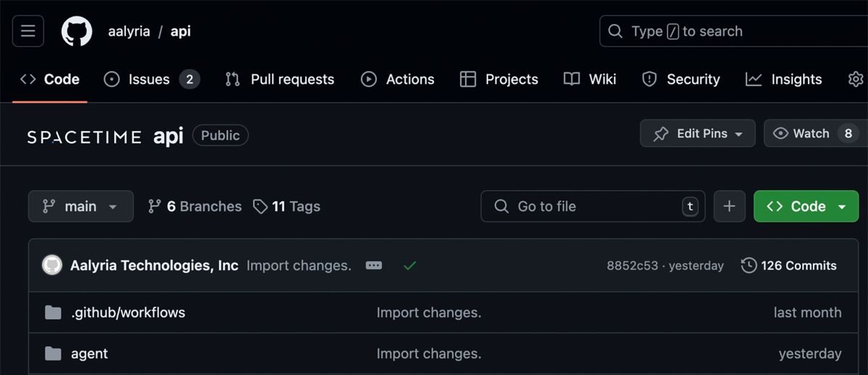Click the GitHub logo icon
The image size is (868, 375).
click(77, 31)
